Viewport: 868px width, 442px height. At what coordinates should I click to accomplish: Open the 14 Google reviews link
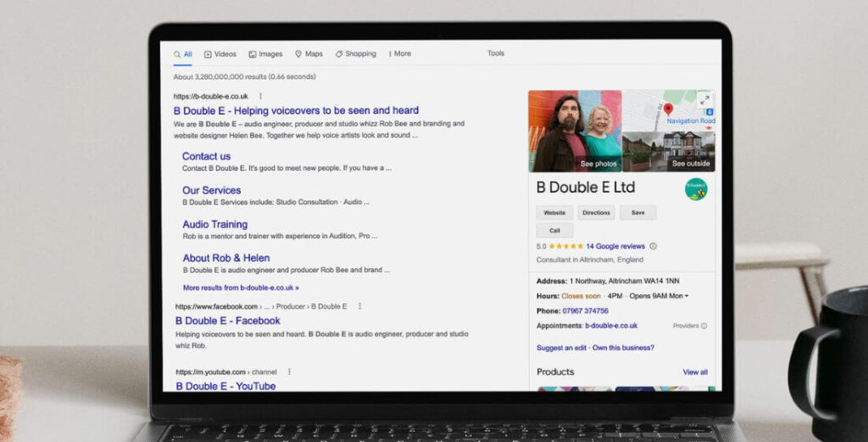615,247
